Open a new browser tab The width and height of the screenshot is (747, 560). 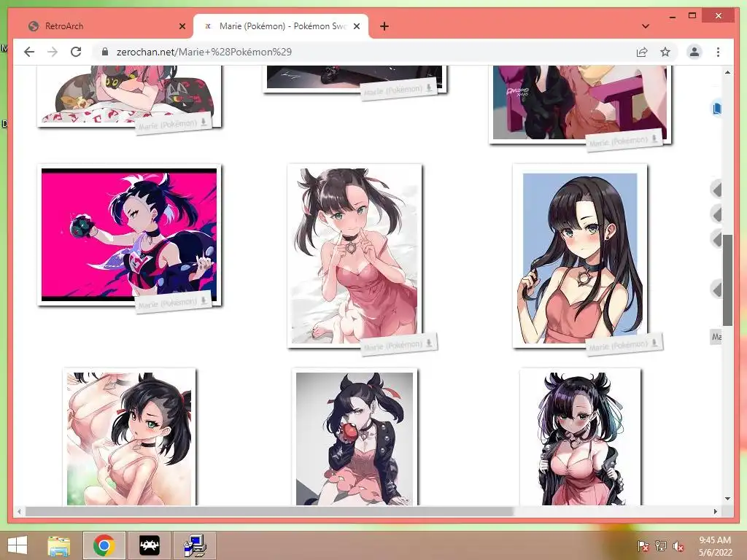pos(384,26)
